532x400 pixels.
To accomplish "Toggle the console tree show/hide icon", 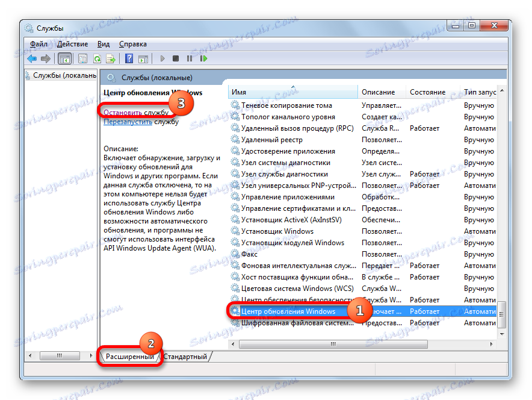I will 64,59.
